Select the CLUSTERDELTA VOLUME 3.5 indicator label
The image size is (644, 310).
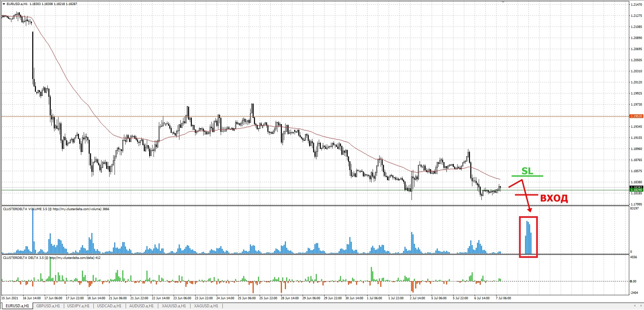[x=56, y=209]
